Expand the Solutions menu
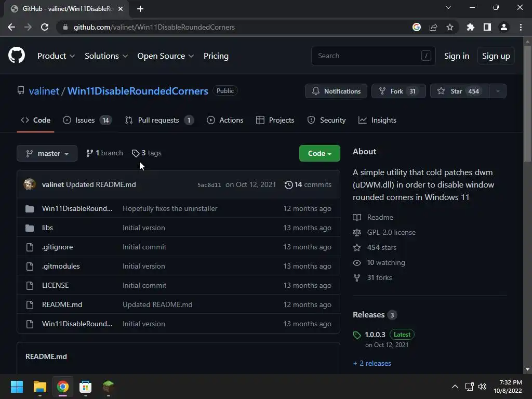Viewport: 532px width, 399px height. (106, 56)
